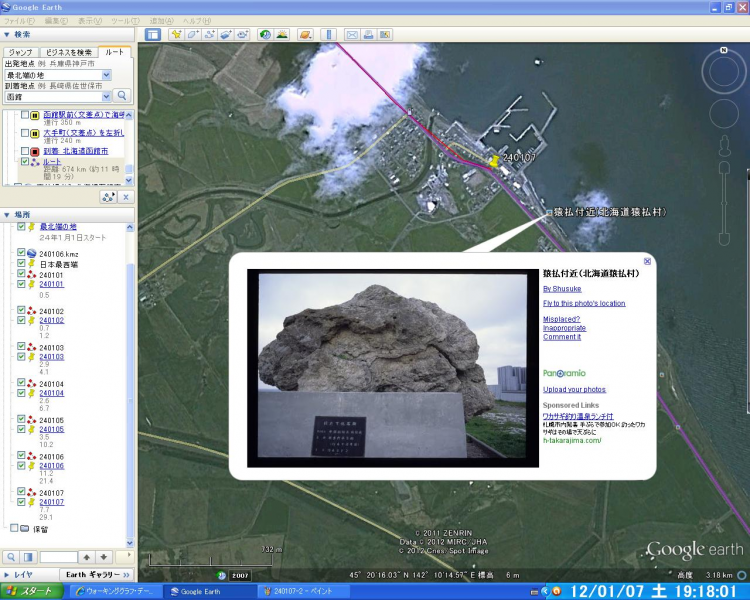Open the ruler measurement tool
Screen dimensions: 750x600
click(x=329, y=34)
